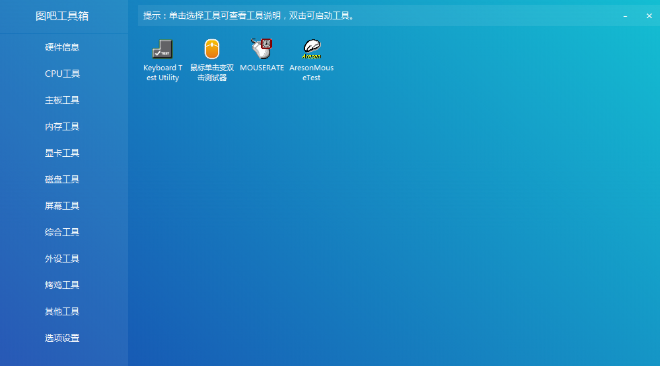The image size is (660, 366).
Task: Select the MOUSERATE tool icon
Action: click(x=261, y=48)
